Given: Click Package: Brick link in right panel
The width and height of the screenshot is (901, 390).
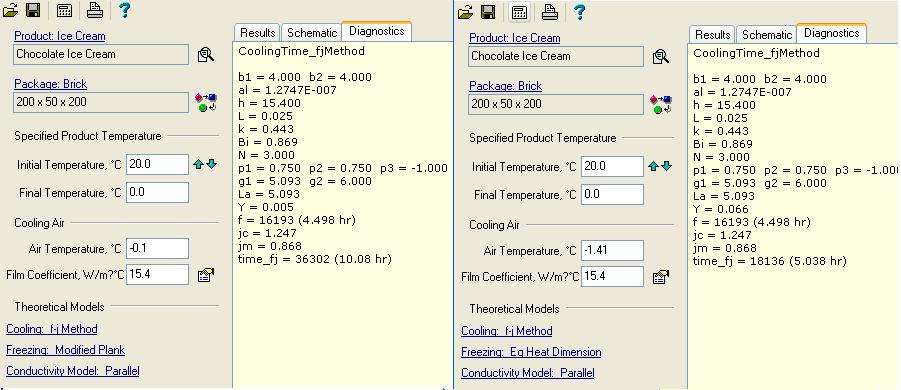Looking at the screenshot, I should pyautogui.click(x=506, y=86).
